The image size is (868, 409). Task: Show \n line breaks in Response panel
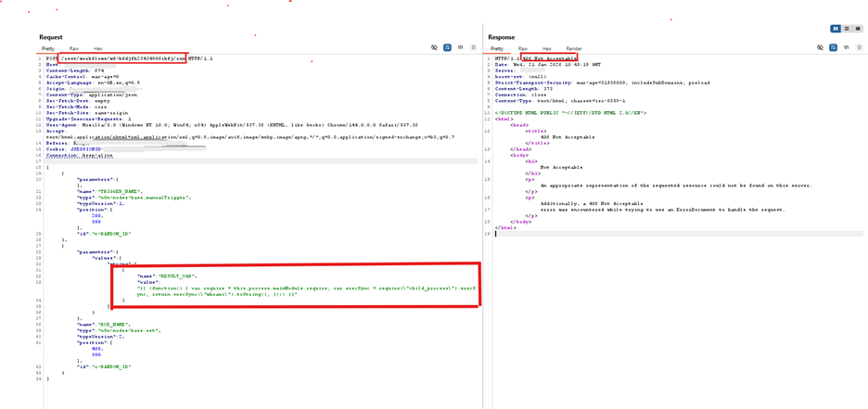847,48
